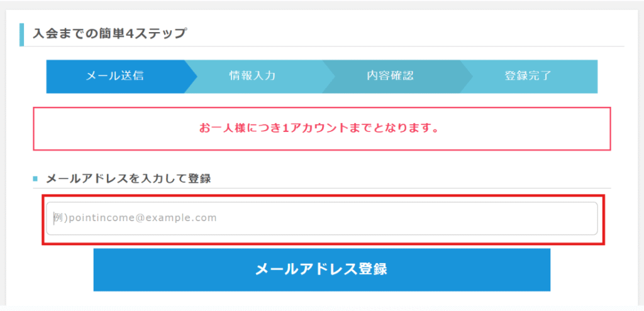
Task: Click the 例) prefix in the email field
Action: [x=59, y=218]
